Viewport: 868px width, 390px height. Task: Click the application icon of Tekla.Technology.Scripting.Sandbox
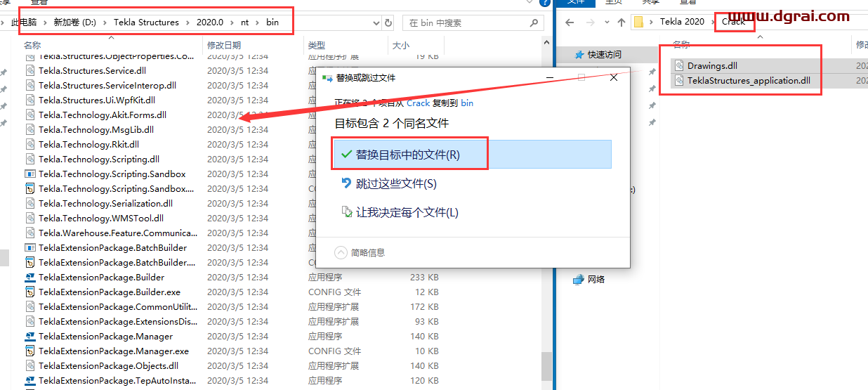(x=30, y=174)
